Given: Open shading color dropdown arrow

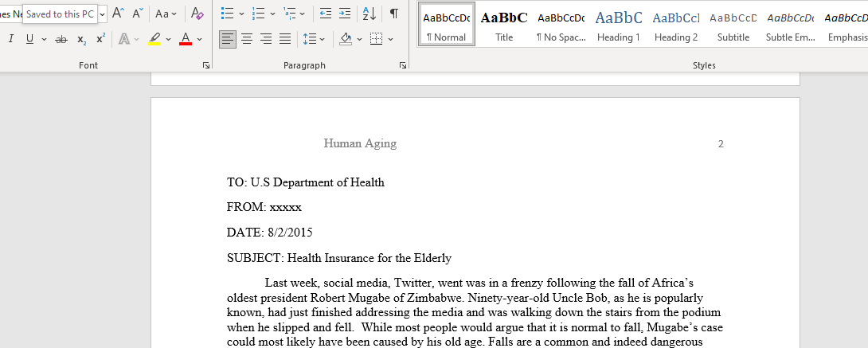Looking at the screenshot, I should [359, 39].
